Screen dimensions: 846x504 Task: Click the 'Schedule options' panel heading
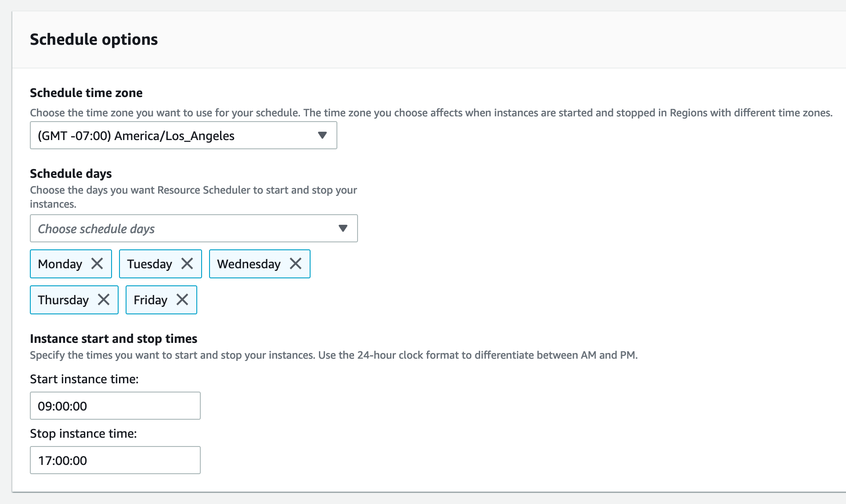coord(94,40)
